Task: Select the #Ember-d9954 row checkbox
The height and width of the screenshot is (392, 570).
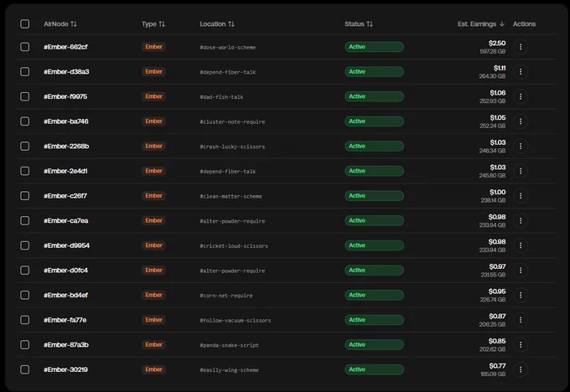Action: coord(24,245)
